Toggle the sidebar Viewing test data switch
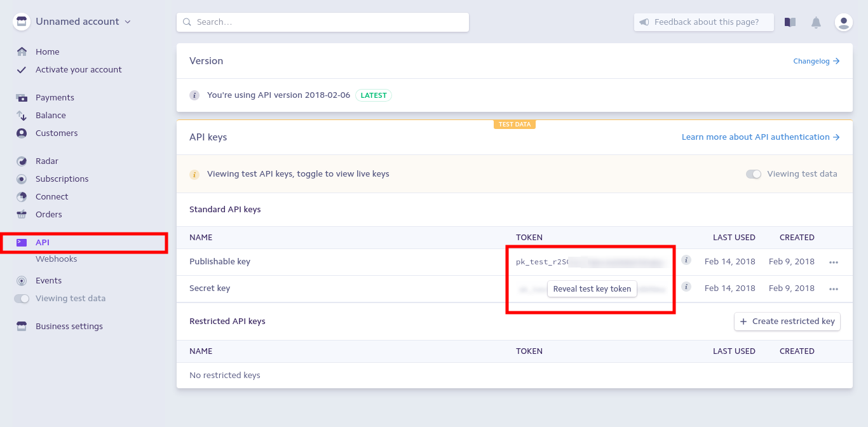 (22, 299)
